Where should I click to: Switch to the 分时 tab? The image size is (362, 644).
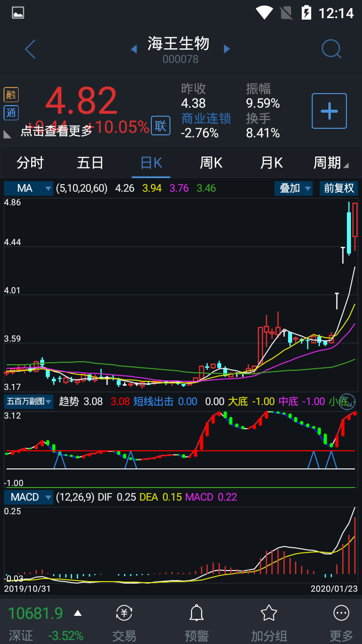(30, 163)
